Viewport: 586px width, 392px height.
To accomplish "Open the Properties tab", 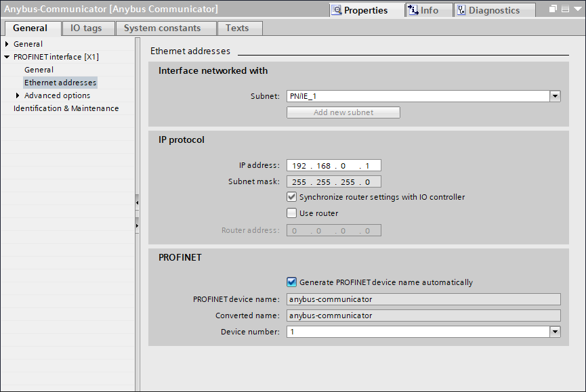I will 360,10.
